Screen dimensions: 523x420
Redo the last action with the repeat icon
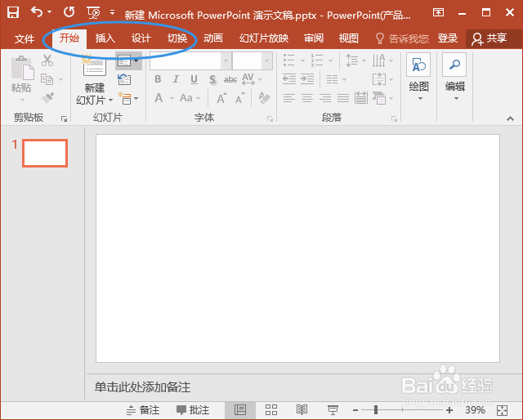[x=69, y=12]
